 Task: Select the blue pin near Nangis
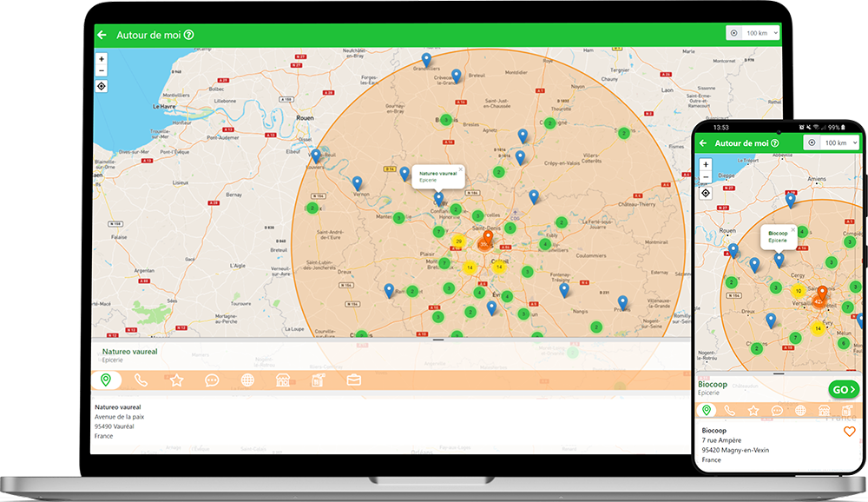564,290
